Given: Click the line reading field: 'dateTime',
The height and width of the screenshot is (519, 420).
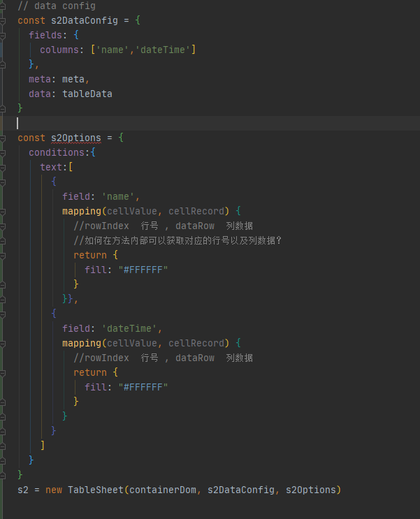Looking at the screenshot, I should coord(113,329).
